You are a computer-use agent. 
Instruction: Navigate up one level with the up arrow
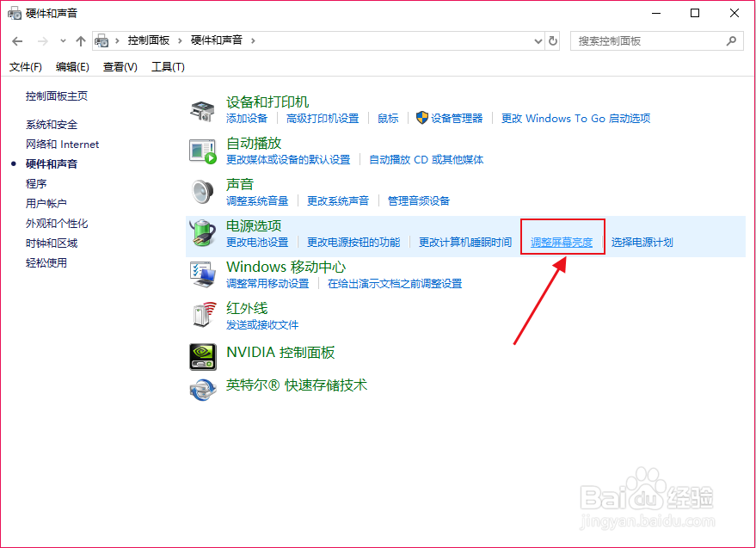point(80,40)
